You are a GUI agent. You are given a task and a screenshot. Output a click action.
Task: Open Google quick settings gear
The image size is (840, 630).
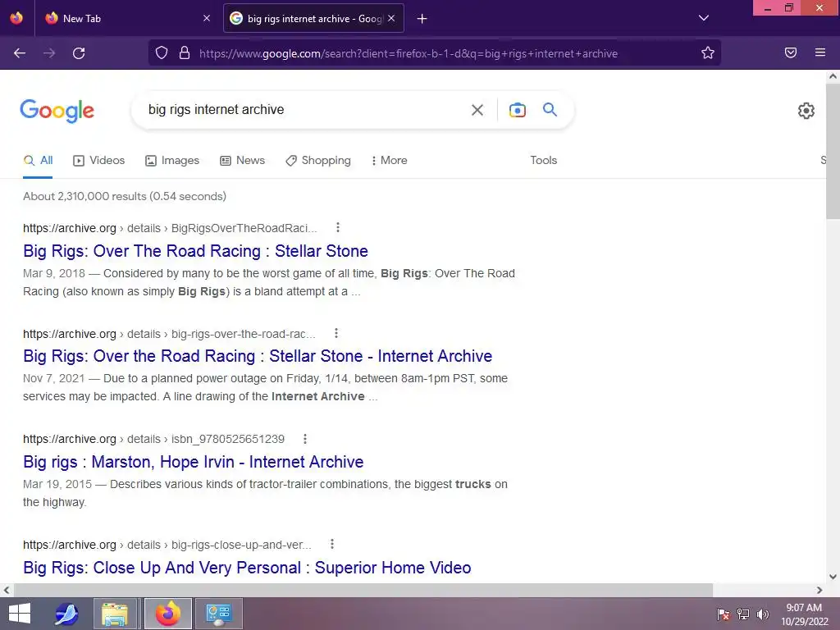click(806, 111)
